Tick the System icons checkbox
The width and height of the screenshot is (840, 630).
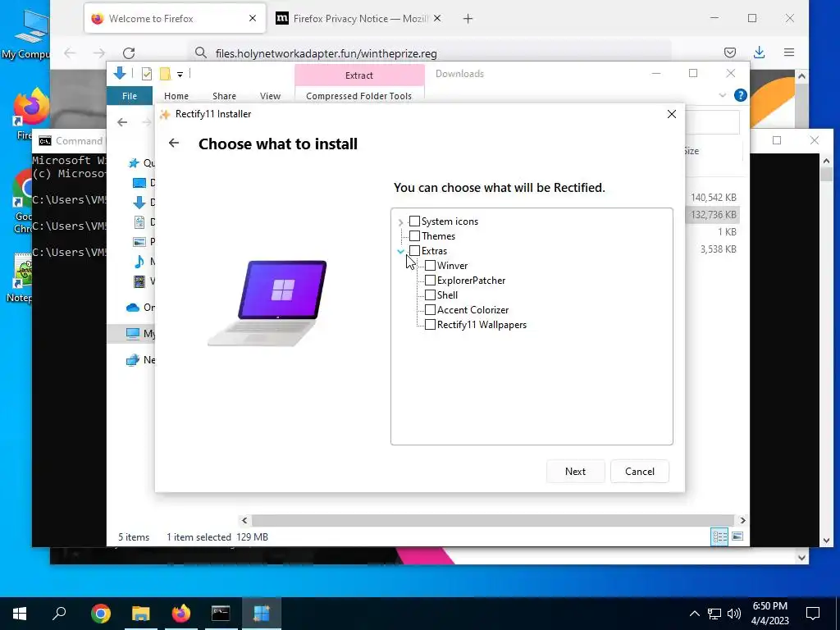(x=414, y=221)
